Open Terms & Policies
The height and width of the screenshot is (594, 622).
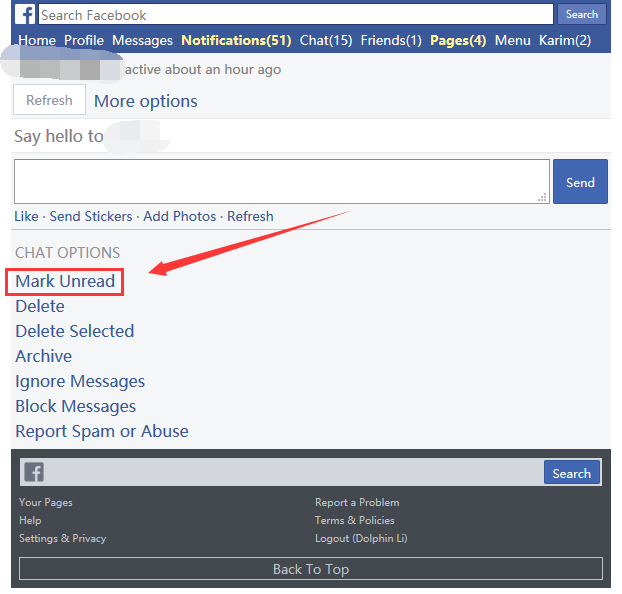[x=355, y=520]
